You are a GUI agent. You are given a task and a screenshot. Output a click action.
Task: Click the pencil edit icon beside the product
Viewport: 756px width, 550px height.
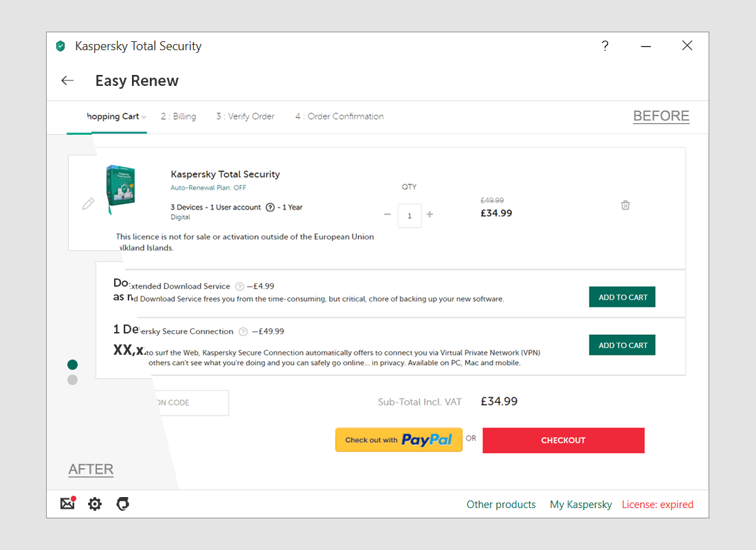click(x=88, y=203)
